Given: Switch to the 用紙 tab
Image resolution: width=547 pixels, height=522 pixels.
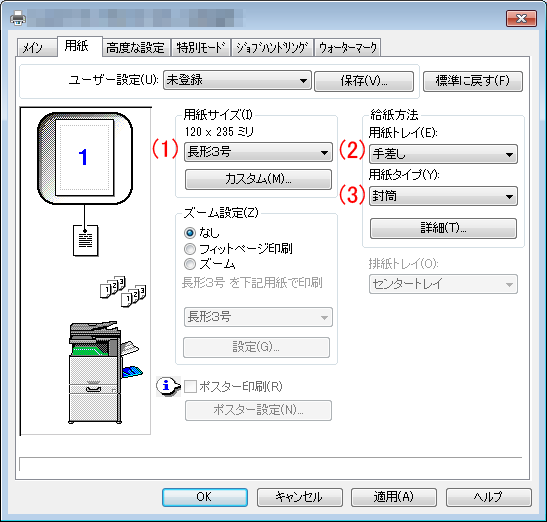Looking at the screenshot, I should (80, 46).
